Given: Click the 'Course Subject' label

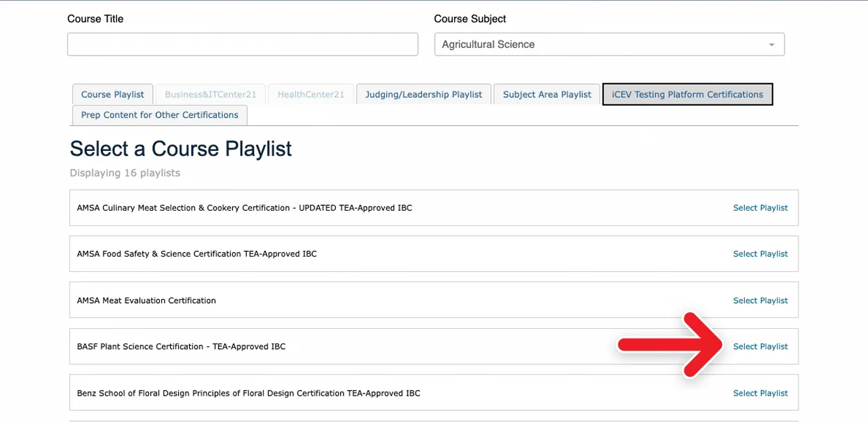Looking at the screenshot, I should (x=470, y=19).
